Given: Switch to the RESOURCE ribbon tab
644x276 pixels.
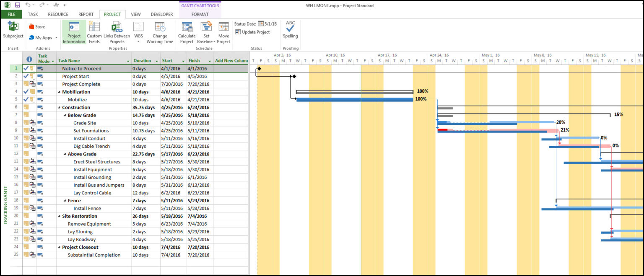Looking at the screenshot, I should pos(57,14).
